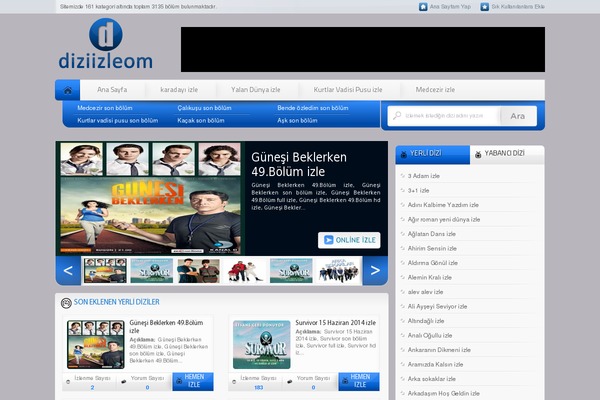Click Kurtlar vadisi pusu son bölüm link

click(117, 120)
